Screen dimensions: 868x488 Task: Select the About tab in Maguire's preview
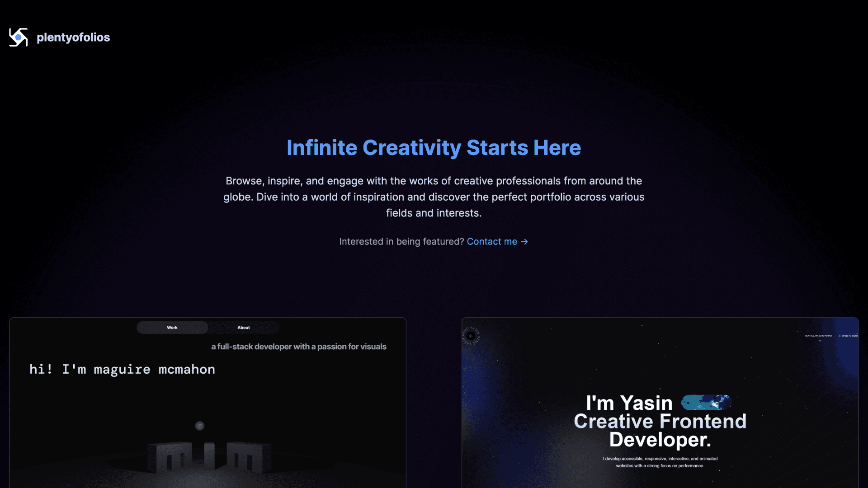pos(244,328)
